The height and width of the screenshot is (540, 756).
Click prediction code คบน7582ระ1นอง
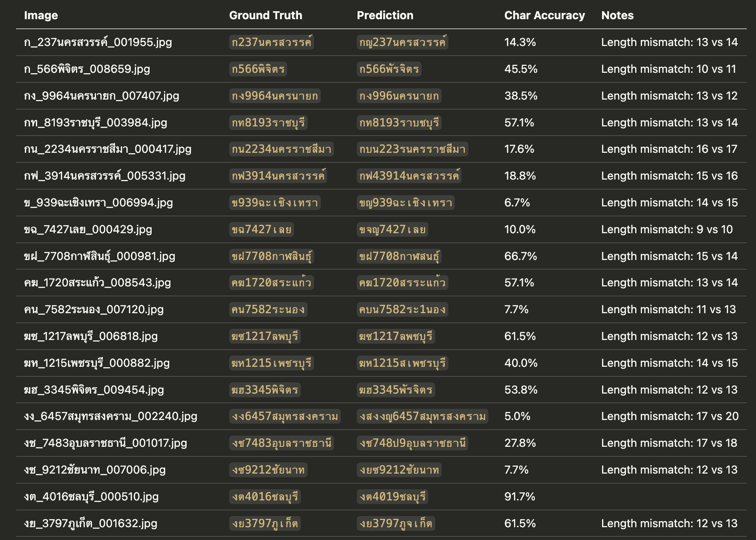pyautogui.click(x=402, y=310)
